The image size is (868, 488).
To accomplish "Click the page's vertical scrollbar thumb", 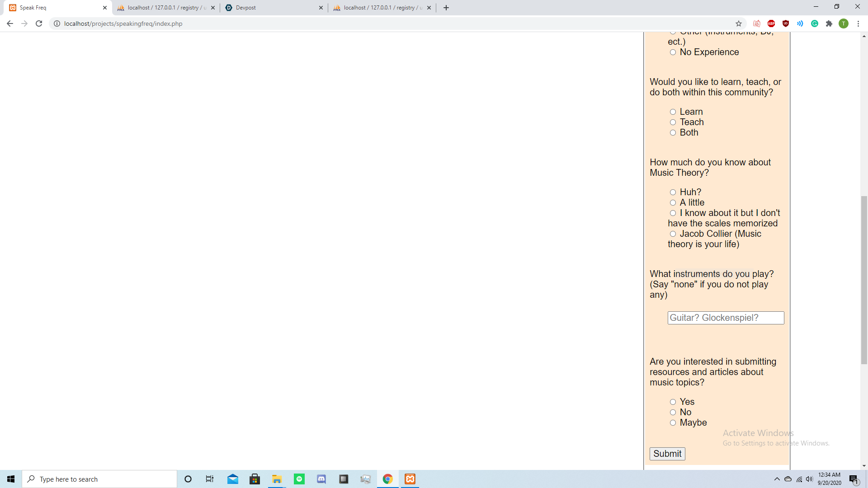I will click(x=864, y=280).
